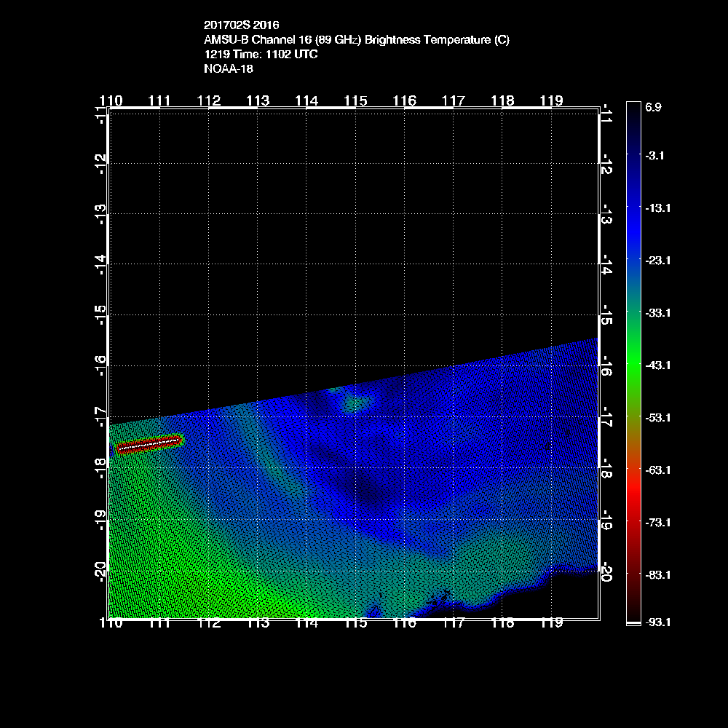The width and height of the screenshot is (728, 728).
Task: Click latitude label '-11' on left axis
Action: 100,115
